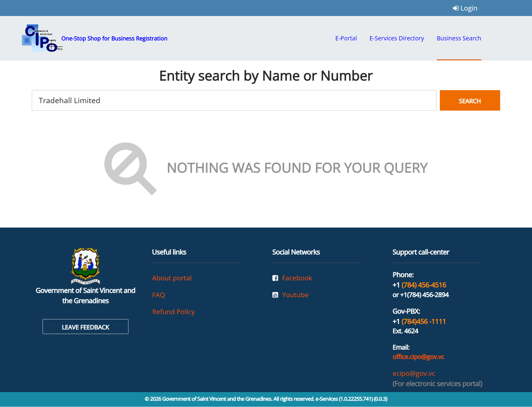Select the Business Search tab
Image resolution: width=532 pixels, height=407 pixels.
coord(459,38)
